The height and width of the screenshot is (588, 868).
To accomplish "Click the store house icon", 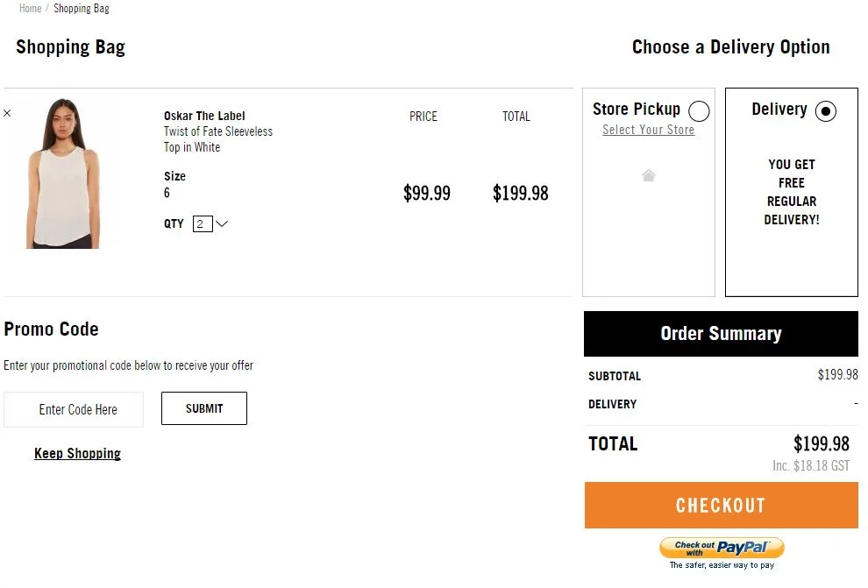I will click(649, 175).
